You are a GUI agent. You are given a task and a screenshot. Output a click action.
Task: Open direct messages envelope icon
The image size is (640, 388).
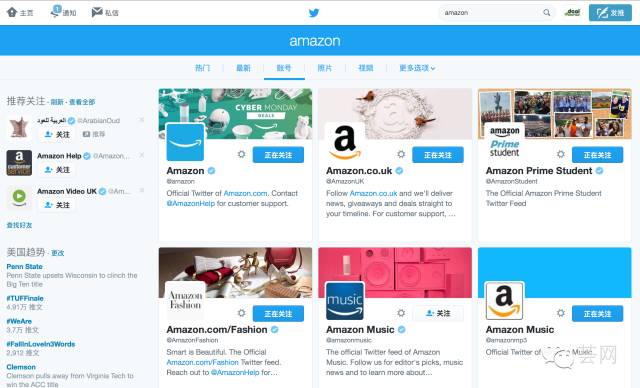(97, 12)
